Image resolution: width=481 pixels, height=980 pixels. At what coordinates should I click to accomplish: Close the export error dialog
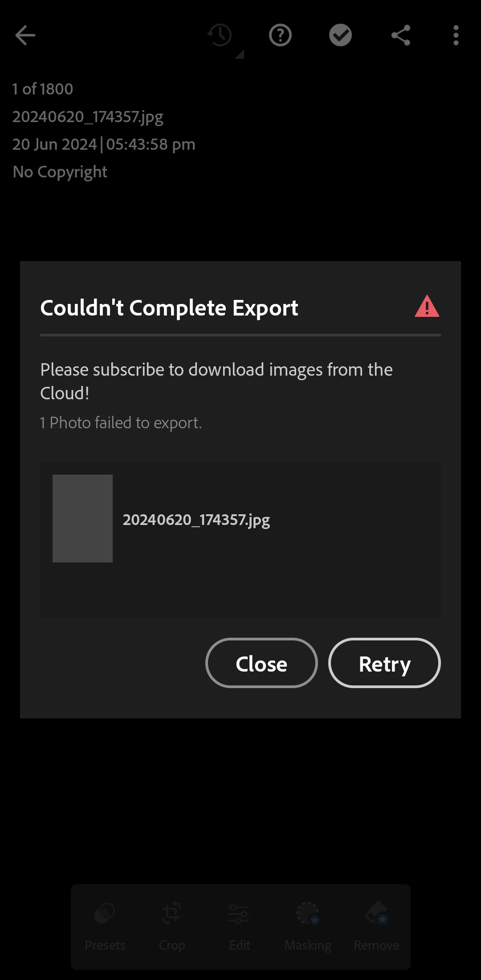click(261, 663)
